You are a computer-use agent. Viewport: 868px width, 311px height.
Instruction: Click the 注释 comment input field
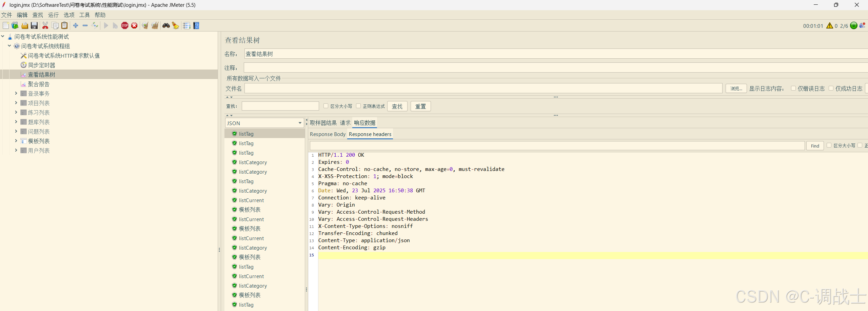tap(556, 68)
